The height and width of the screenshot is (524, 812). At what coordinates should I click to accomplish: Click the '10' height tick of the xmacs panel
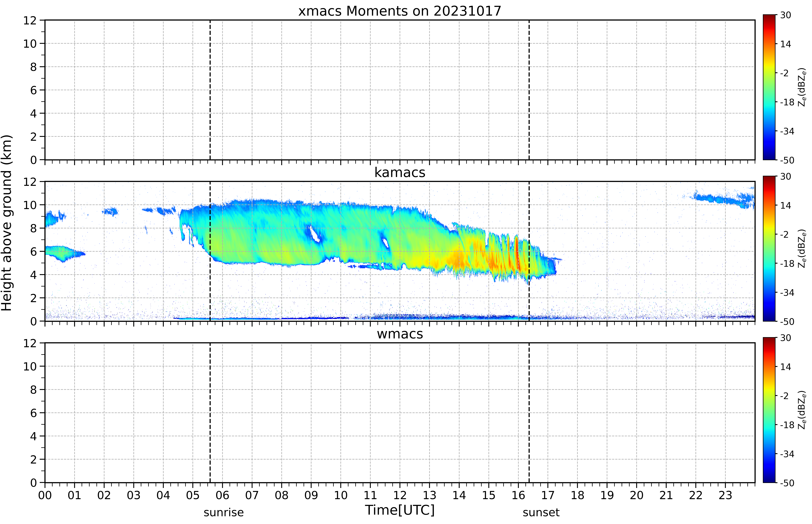click(30, 44)
